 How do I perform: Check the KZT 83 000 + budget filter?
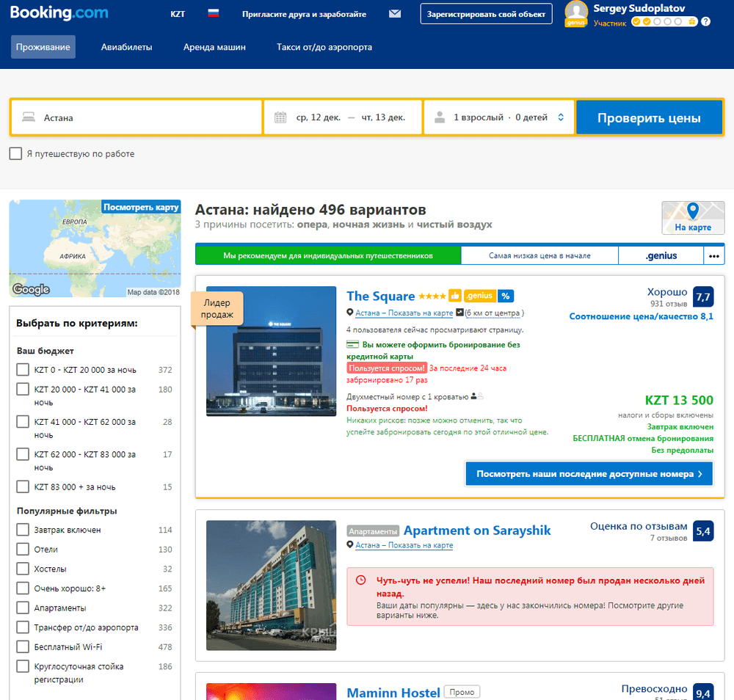[23, 486]
